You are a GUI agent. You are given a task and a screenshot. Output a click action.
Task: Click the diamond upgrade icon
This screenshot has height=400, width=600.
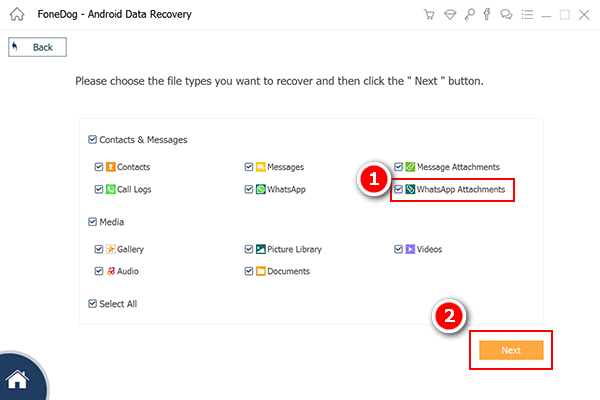(450, 15)
